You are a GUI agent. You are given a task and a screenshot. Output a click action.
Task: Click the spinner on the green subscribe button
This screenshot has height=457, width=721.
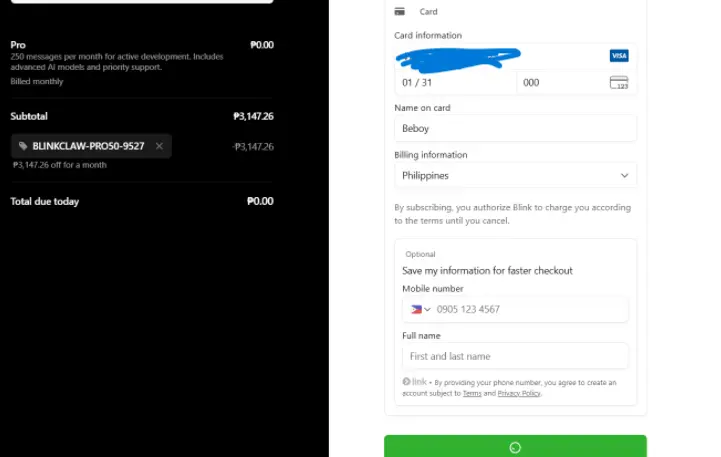(x=515, y=447)
